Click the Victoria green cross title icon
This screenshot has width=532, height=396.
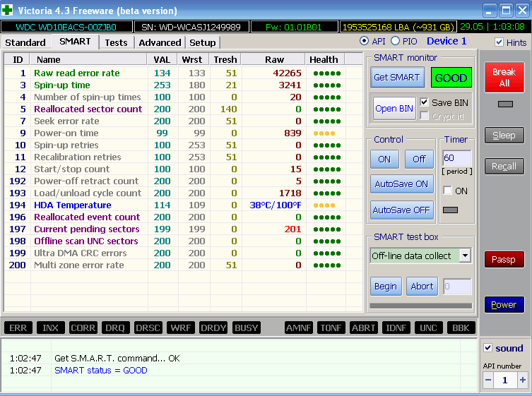[x=8, y=10]
